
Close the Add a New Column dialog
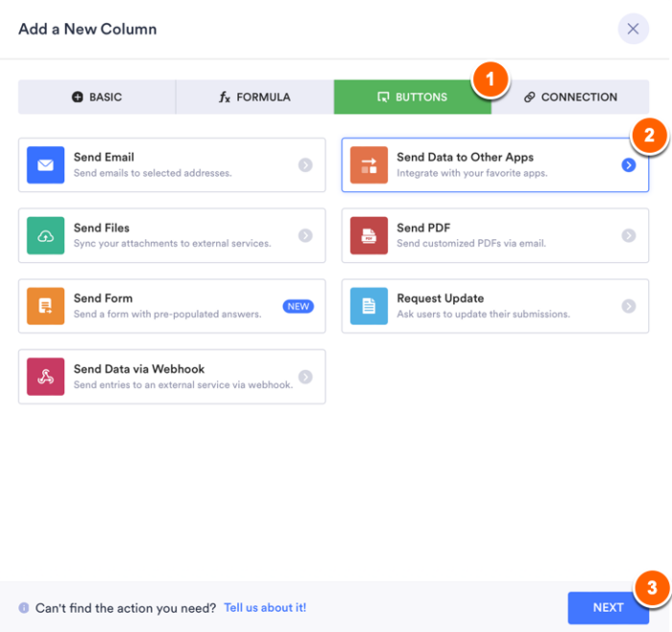pyautogui.click(x=633, y=29)
